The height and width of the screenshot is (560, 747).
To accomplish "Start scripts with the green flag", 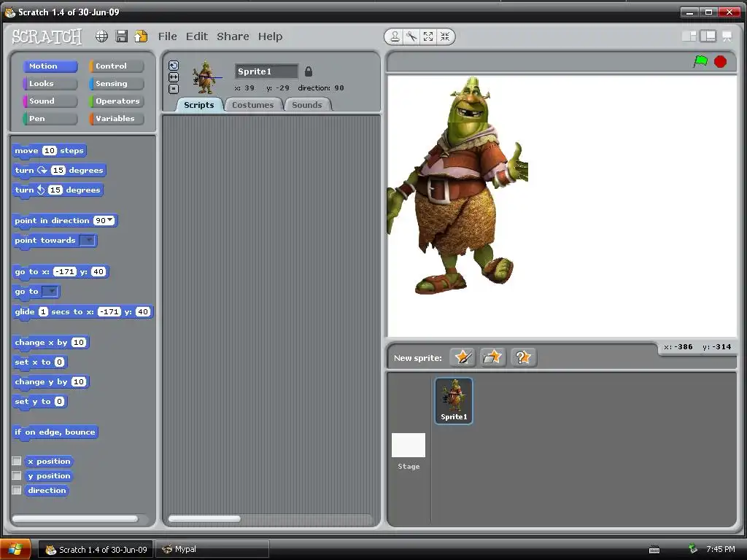I will click(x=700, y=61).
